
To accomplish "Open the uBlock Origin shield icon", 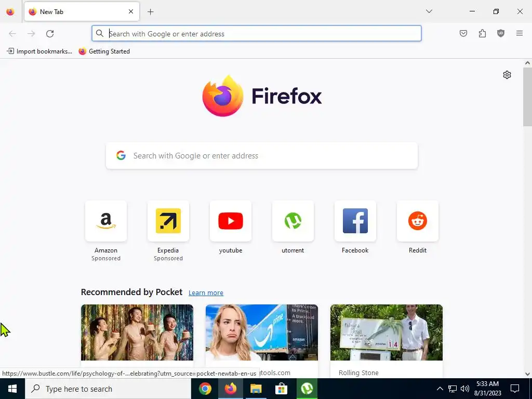I will [501, 33].
